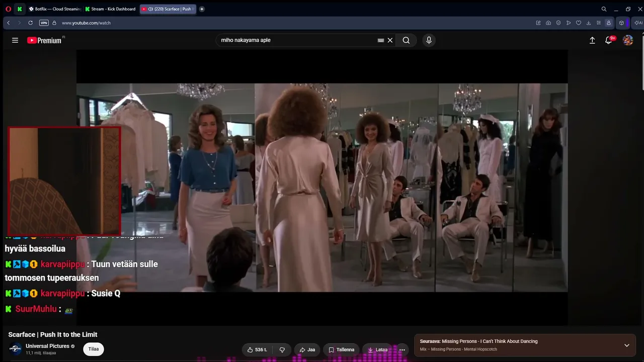Open a new browser tab
Screen dimensions: 644x362
(202, 9)
